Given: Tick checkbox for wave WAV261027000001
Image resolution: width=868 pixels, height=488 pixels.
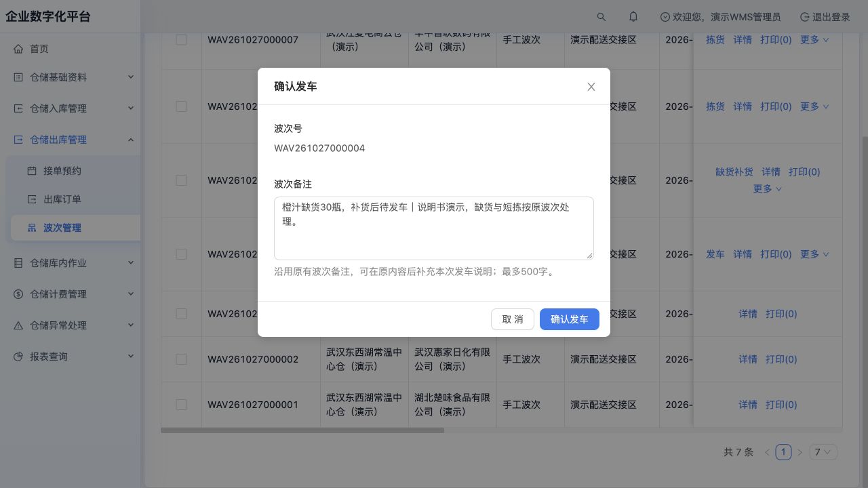Looking at the screenshot, I should pyautogui.click(x=181, y=405).
